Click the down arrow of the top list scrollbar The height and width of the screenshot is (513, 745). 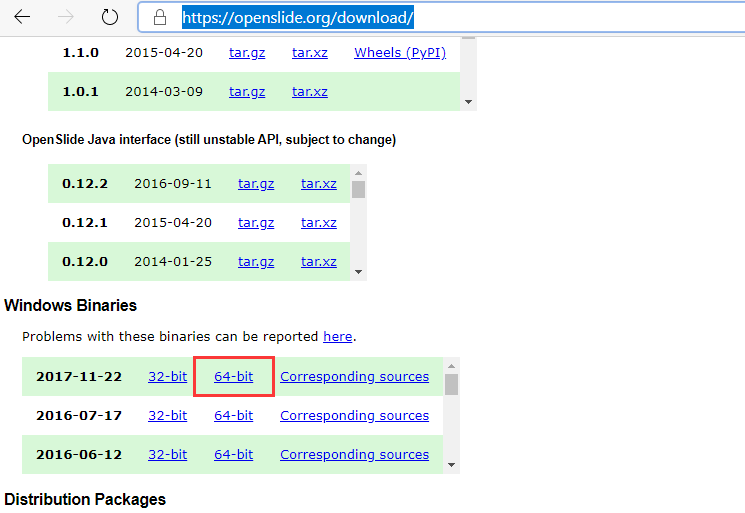468,102
